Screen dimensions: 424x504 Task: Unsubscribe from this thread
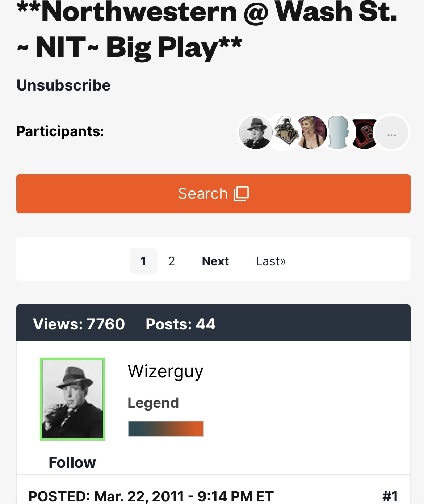(64, 85)
